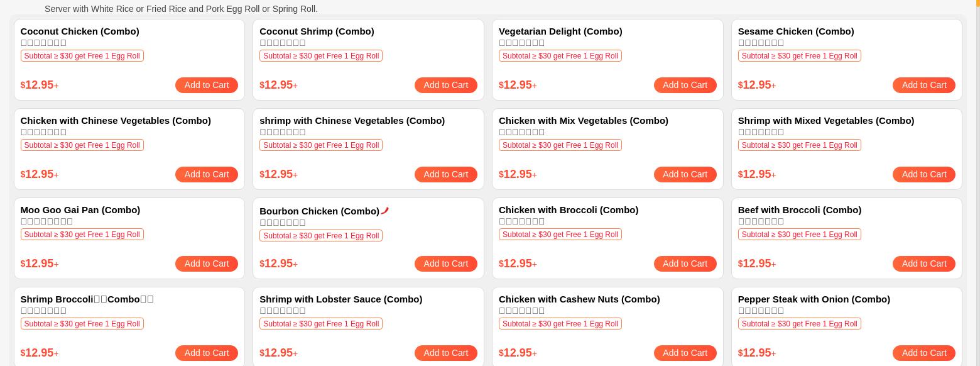
Task: Click Chicken with Broccoli free egg roll tag
Action: tap(560, 235)
